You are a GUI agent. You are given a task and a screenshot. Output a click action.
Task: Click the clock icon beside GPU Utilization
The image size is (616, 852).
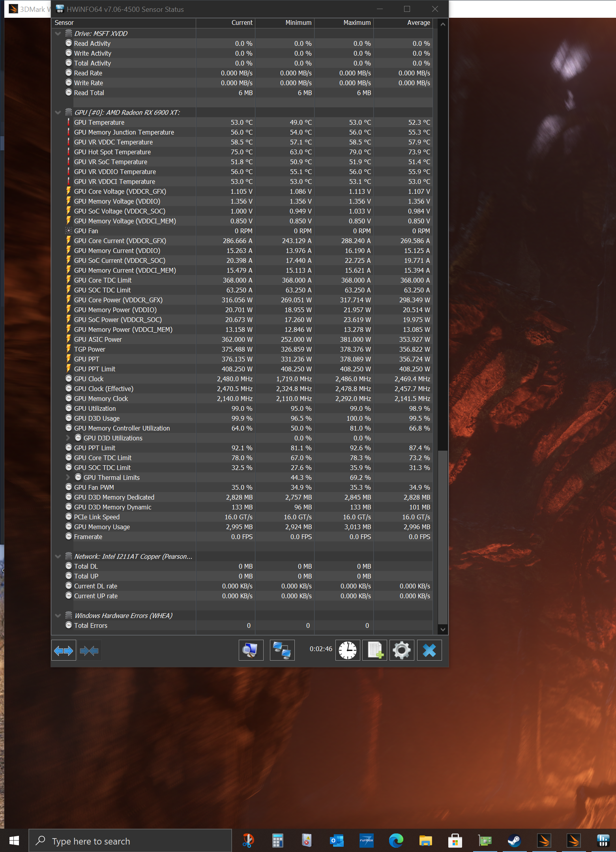69,408
